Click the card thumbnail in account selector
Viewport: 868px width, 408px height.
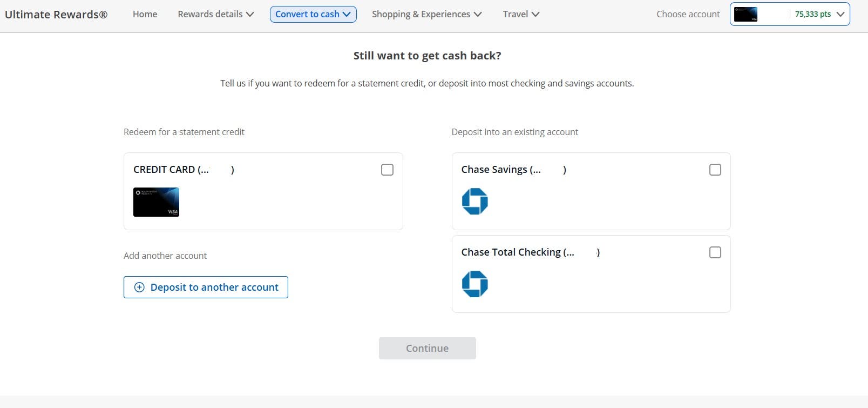[x=745, y=15]
